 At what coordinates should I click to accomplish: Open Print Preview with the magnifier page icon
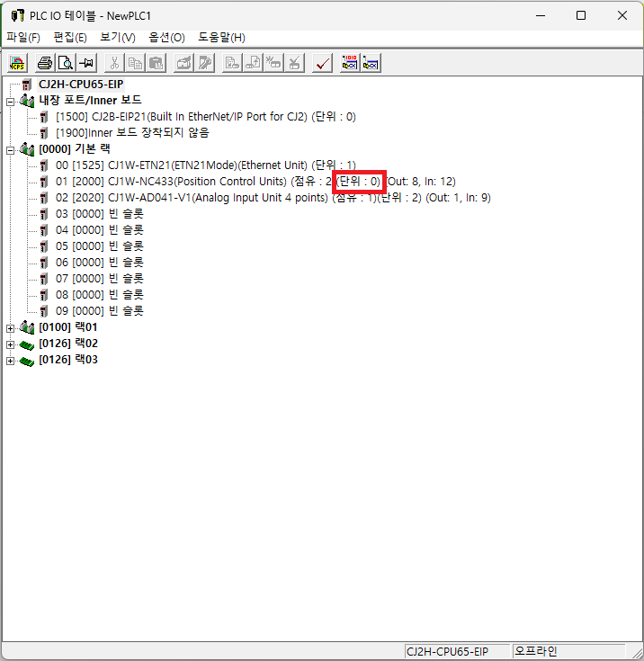click(66, 63)
